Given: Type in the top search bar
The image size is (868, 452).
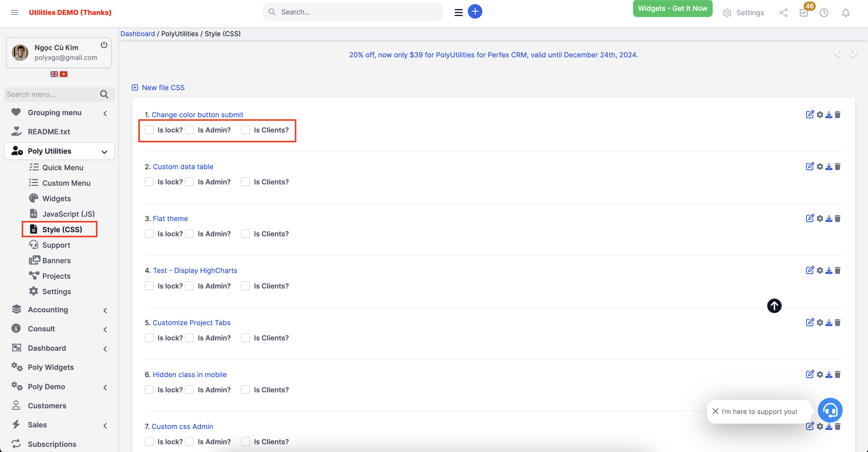Looking at the screenshot, I should click(x=353, y=12).
